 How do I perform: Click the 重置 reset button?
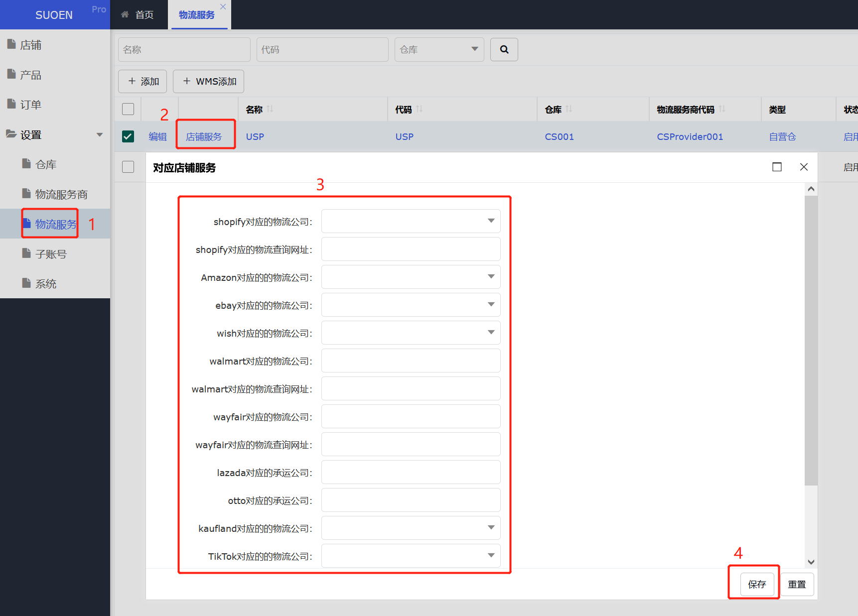pyautogui.click(x=797, y=584)
